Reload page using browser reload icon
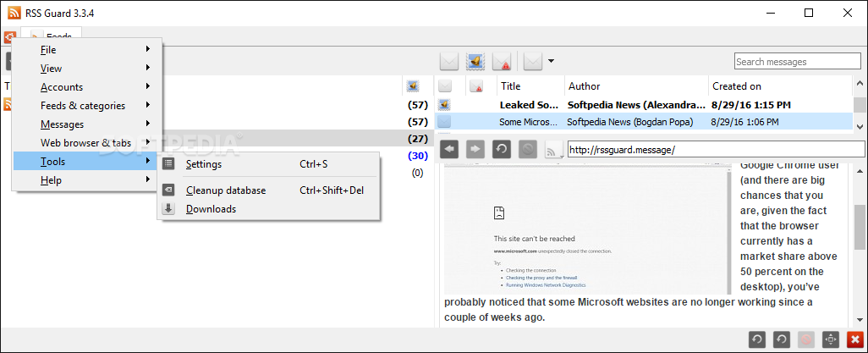Viewport: 868px width, 353px height. pos(502,148)
